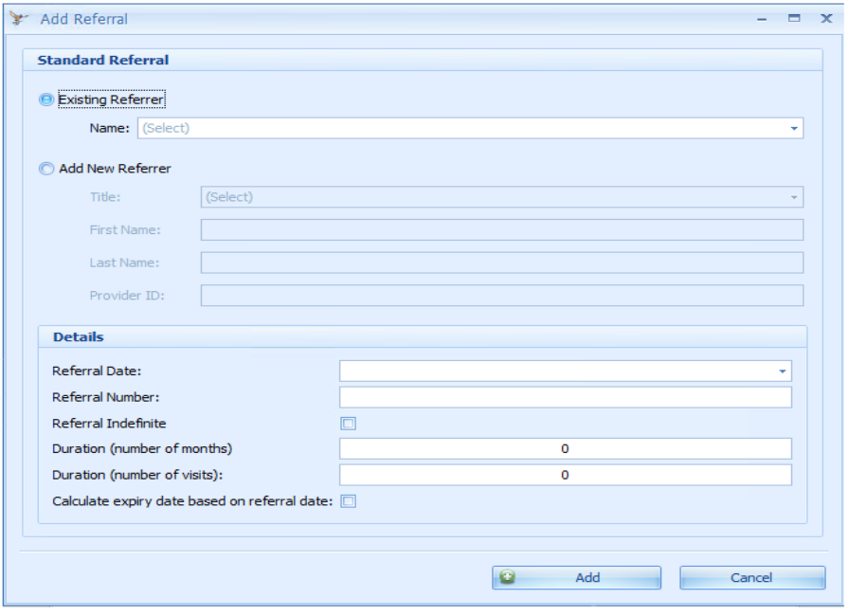Open the existing referrer Name dropdown arrow

pyautogui.click(x=794, y=129)
